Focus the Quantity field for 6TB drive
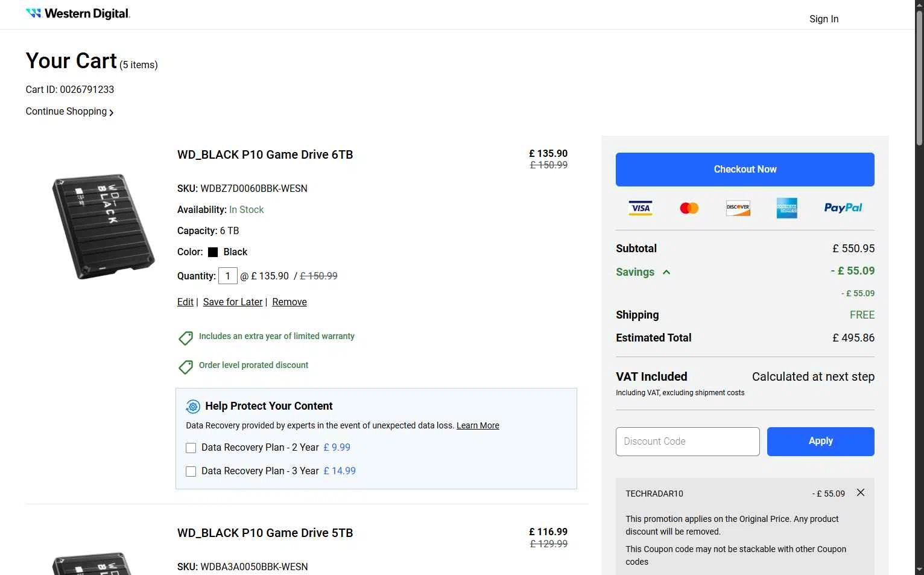 click(x=227, y=276)
